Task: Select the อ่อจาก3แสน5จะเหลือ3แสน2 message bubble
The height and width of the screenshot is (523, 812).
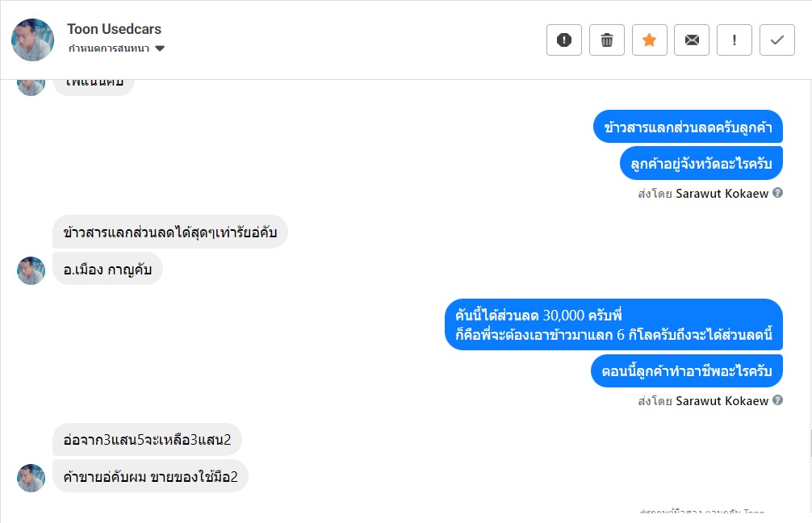Action: click(147, 440)
